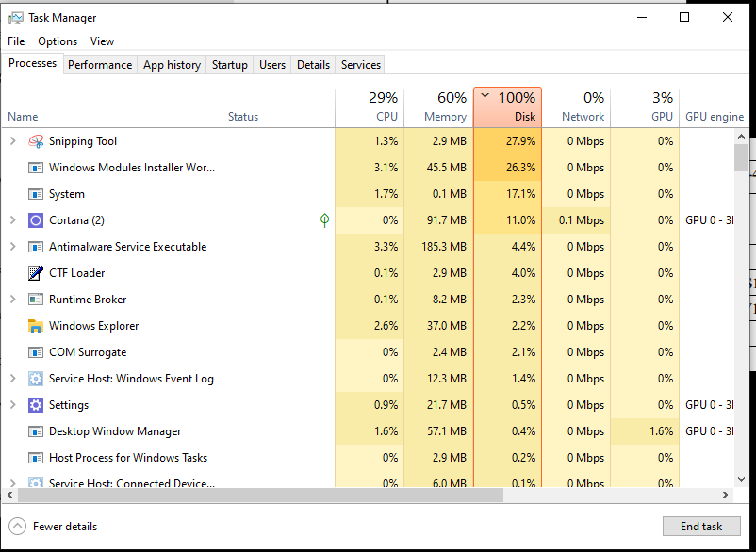756x552 pixels.
Task: Click the horizontal scrollbar left arrow
Action: pyautogui.click(x=9, y=495)
